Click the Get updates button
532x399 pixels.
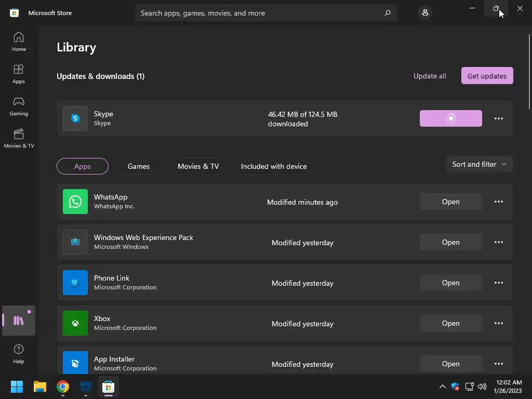[x=487, y=76]
